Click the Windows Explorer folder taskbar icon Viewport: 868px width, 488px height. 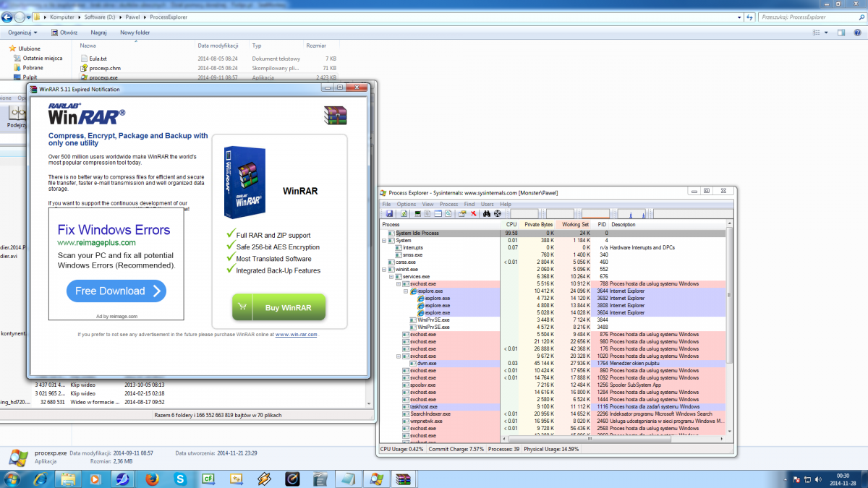tap(68, 479)
